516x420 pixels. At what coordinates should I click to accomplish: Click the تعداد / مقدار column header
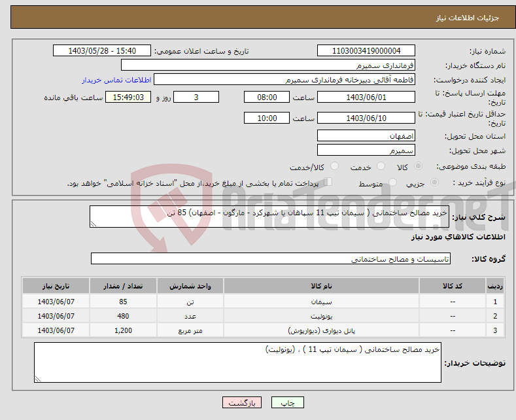click(x=123, y=286)
